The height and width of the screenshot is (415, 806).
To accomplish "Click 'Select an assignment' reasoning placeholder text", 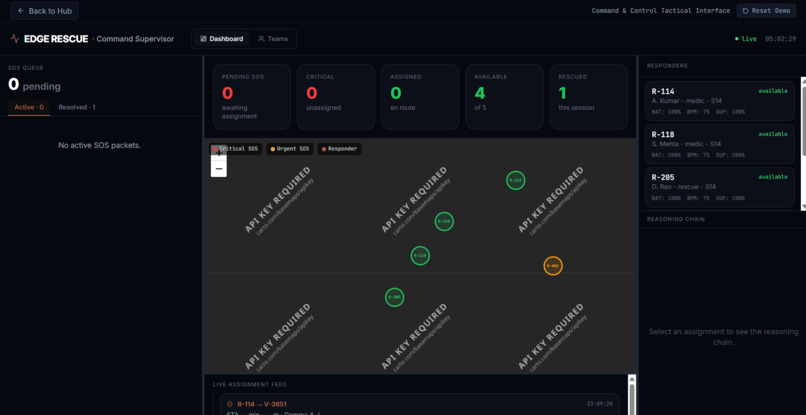I will click(x=723, y=337).
